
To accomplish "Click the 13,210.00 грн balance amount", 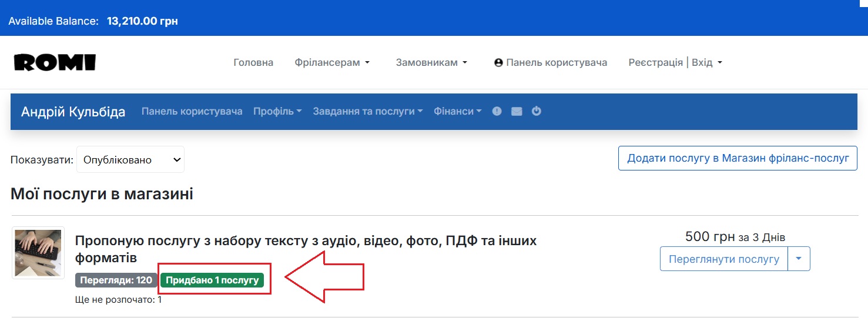I will [142, 21].
